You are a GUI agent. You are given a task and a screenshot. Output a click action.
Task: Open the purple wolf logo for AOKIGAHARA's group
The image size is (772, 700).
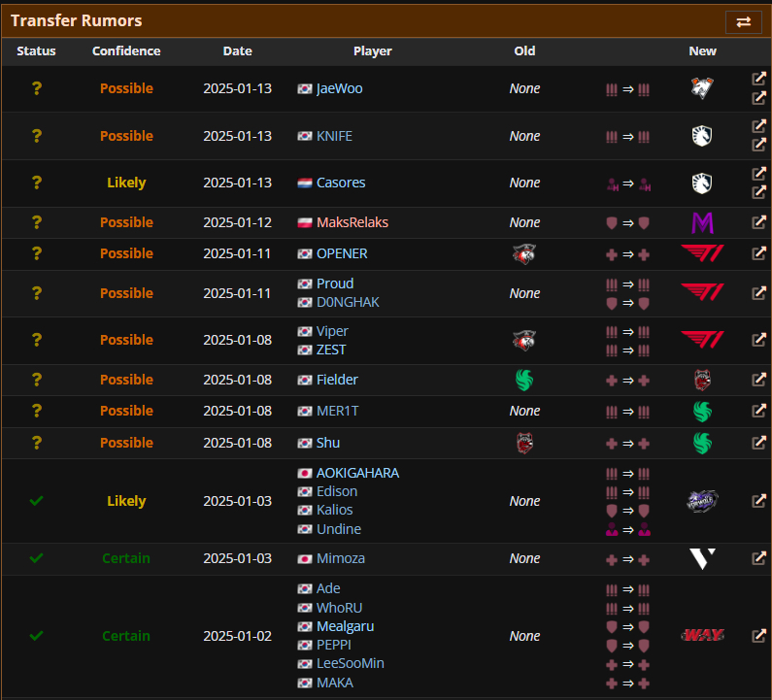click(x=703, y=501)
